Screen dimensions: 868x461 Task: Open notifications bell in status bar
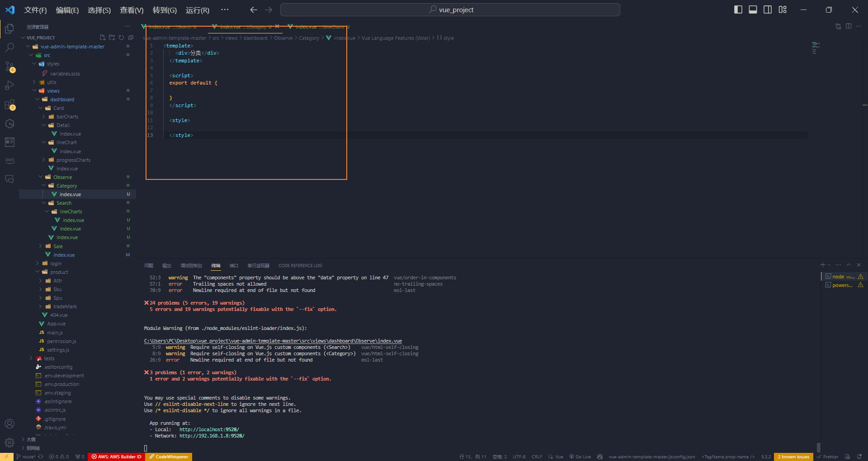pyautogui.click(x=859, y=457)
